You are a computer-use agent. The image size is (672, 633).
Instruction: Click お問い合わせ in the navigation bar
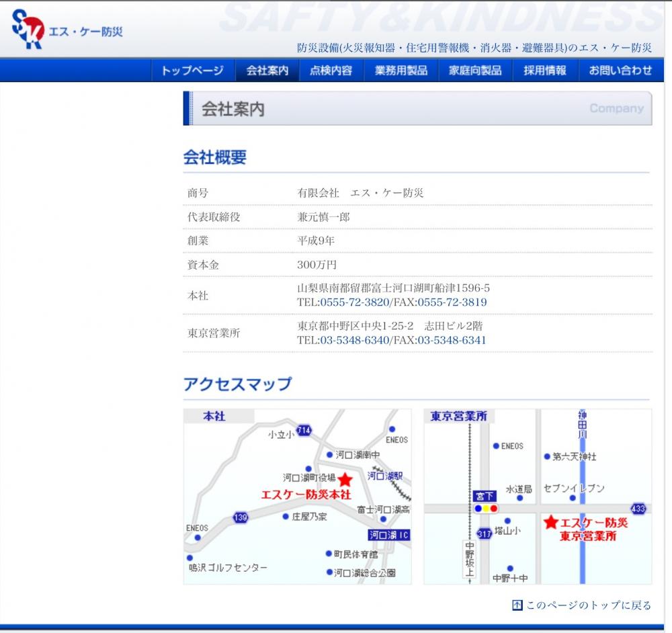tap(620, 71)
